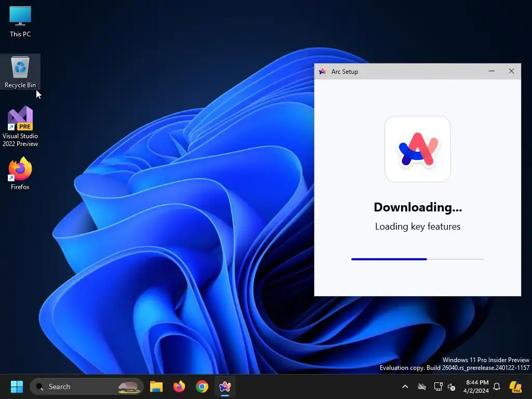The image size is (532, 399).
Task: Launch Google Chrome from the taskbar
Action: [202, 387]
